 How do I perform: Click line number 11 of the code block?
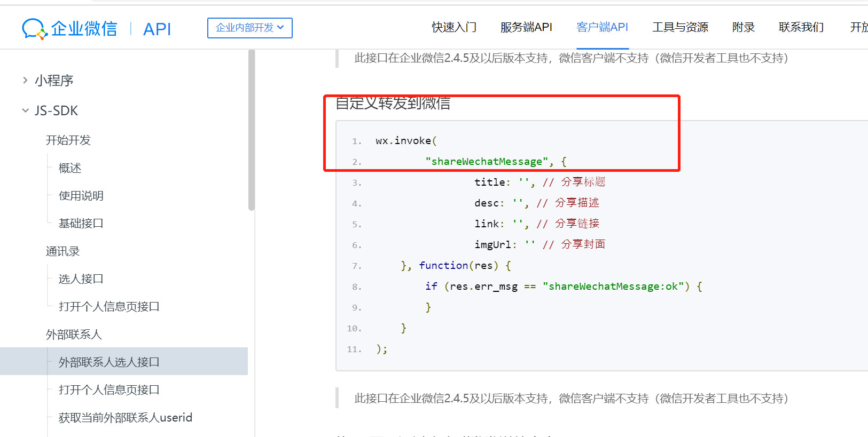click(354, 349)
